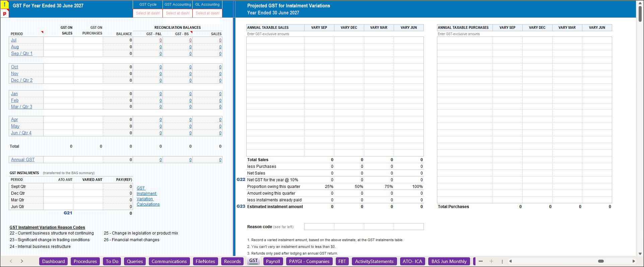The image size is (644, 267).
Task: Click the horizontal scrollbar thumb
Action: click(x=601, y=261)
